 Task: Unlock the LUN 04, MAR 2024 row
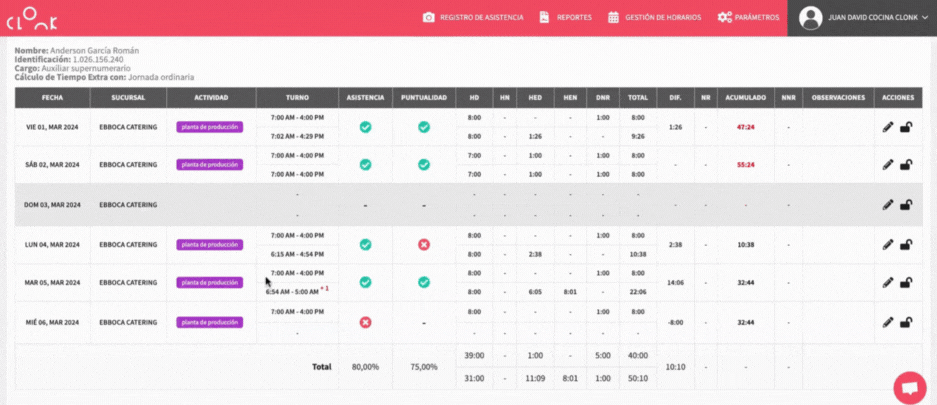906,244
